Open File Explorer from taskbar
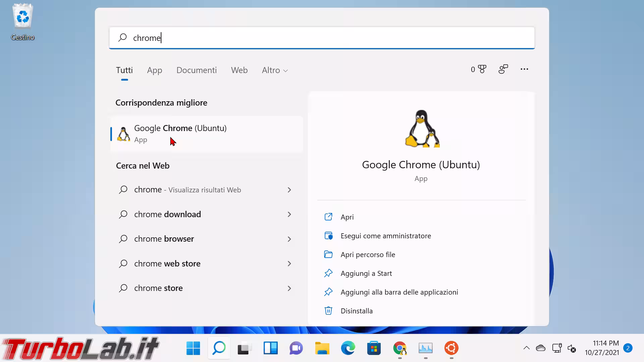This screenshot has height=362, width=644. pos(322,348)
